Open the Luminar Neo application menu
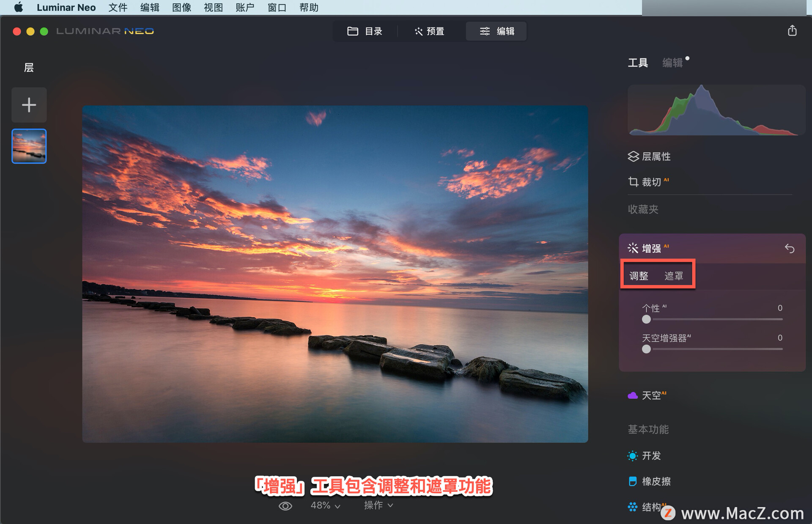Screen dimensions: 812x524 click(66, 7)
